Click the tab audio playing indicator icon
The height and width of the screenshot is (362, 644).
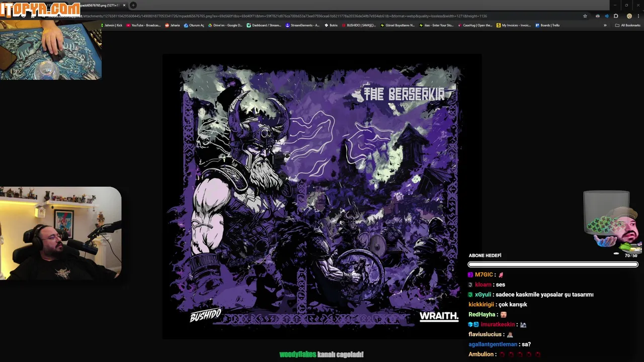[606, 16]
